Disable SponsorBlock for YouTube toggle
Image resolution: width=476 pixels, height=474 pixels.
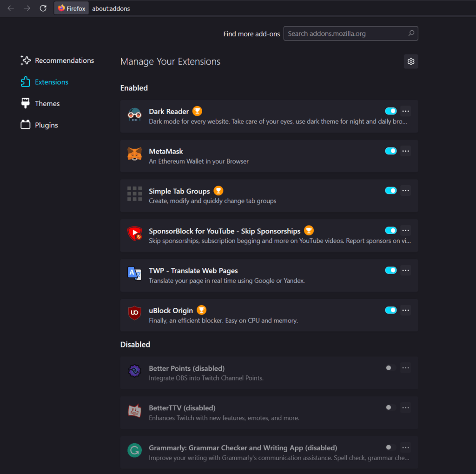(x=390, y=231)
